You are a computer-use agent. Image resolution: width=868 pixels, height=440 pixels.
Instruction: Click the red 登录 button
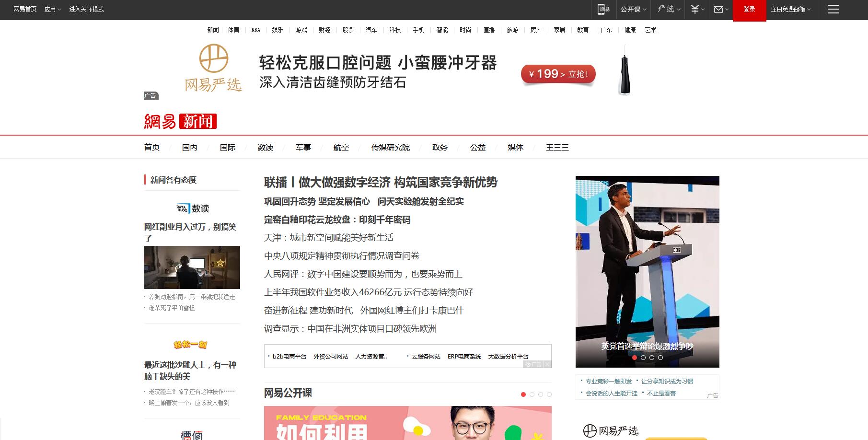(749, 11)
